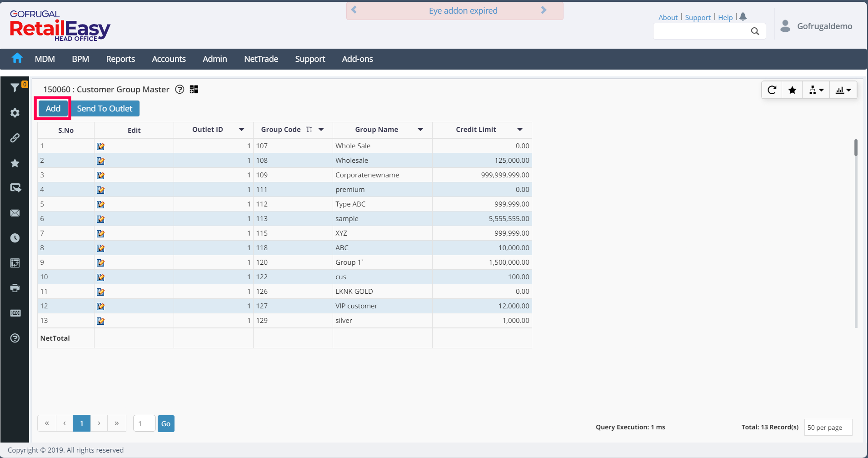Expand the hierarchy view dropdown
Viewport: 868px width, 458px height.
(x=816, y=90)
